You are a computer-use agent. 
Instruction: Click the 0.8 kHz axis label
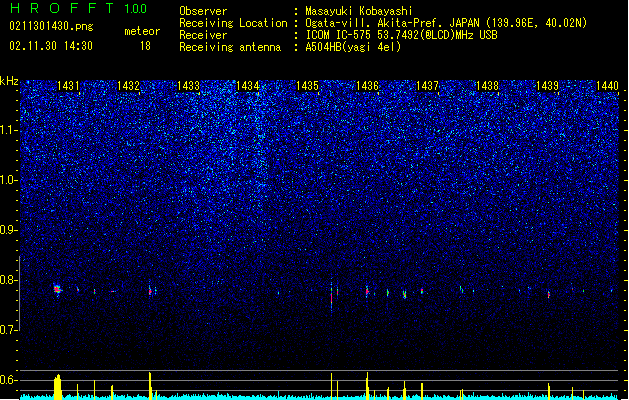click(x=9, y=280)
